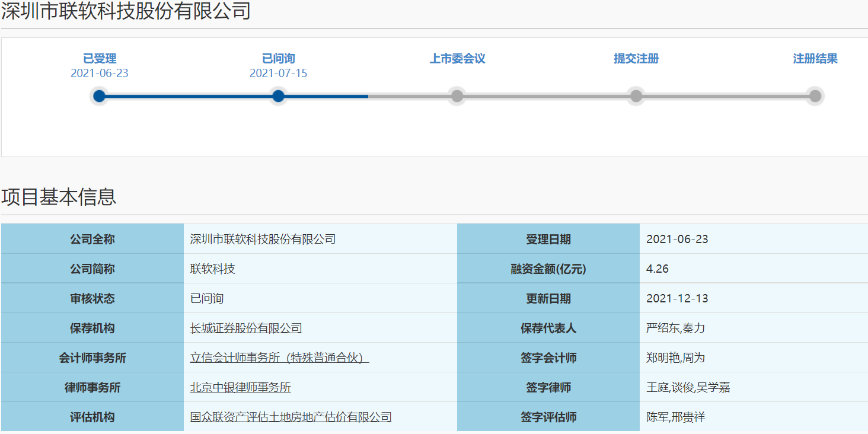Viewport: 868px width, 434px height.
Task: Open the 立信会计师事务所 accounting firm link
Action: 279,358
